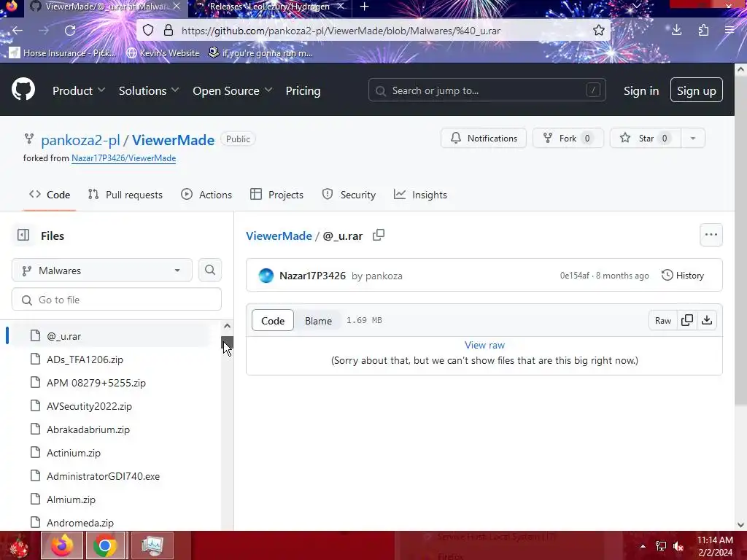This screenshot has width=747, height=560.
Task: Click the Sign in link
Action: (641, 90)
